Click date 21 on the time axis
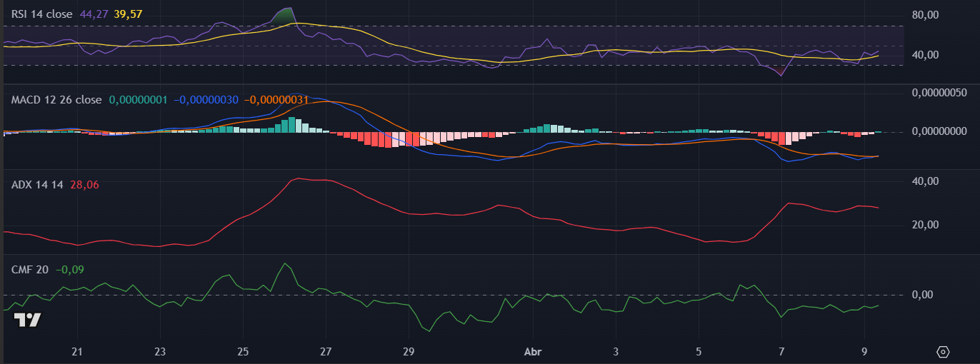This screenshot has width=980, height=364. tap(77, 352)
